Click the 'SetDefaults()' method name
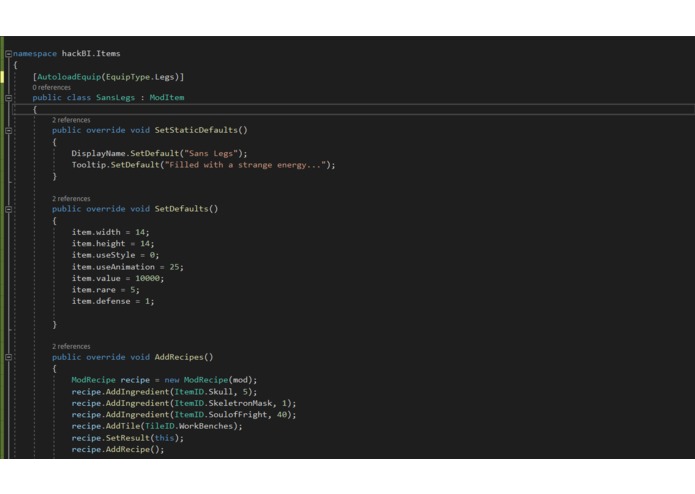The width and height of the screenshot is (695, 494). [186, 209]
